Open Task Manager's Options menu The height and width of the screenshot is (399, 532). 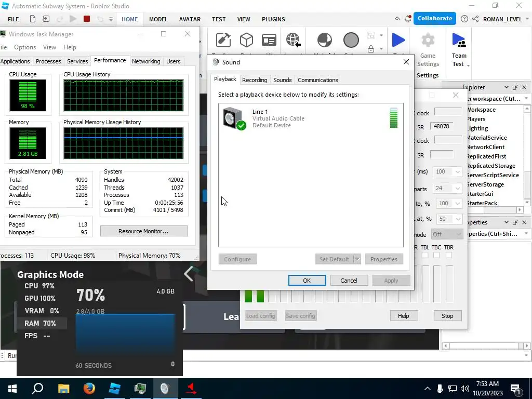(25, 47)
